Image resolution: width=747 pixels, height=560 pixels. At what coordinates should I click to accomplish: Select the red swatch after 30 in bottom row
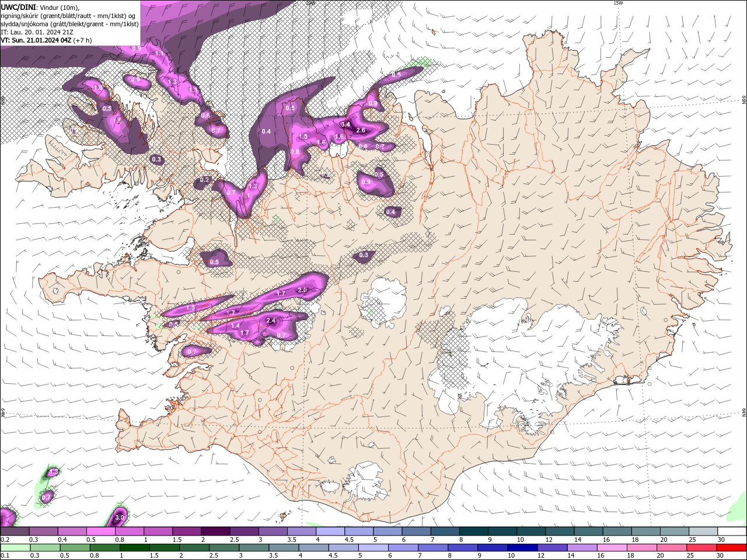point(732,548)
